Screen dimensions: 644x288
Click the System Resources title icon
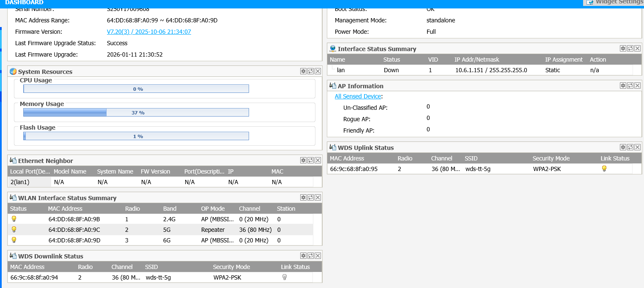13,71
